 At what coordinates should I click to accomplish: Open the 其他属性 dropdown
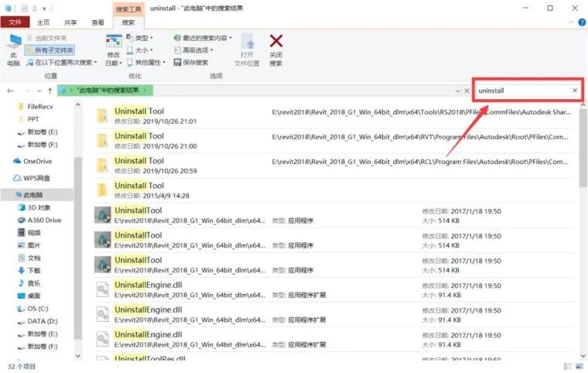click(146, 62)
